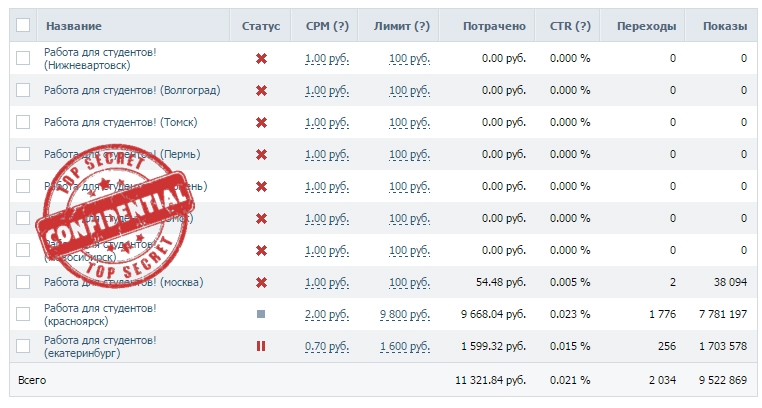
Task: Sort by Потрачено column header
Action: [490, 26]
